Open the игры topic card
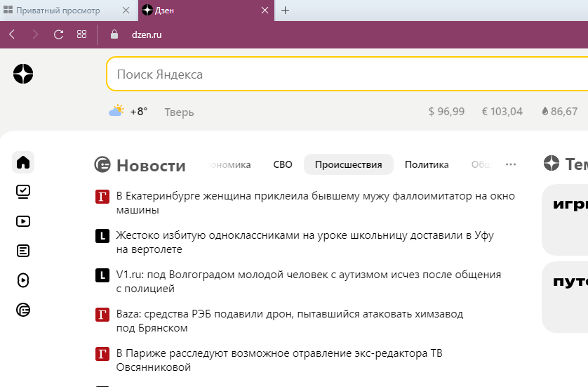This screenshot has height=387, width=588. click(565, 220)
